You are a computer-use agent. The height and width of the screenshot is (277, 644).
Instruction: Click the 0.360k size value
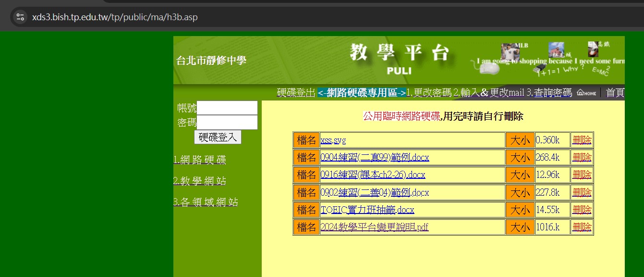tap(547, 140)
